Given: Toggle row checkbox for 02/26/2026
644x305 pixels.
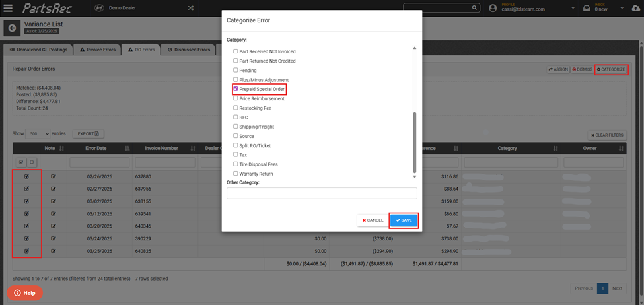Looking at the screenshot, I should pyautogui.click(x=26, y=176).
